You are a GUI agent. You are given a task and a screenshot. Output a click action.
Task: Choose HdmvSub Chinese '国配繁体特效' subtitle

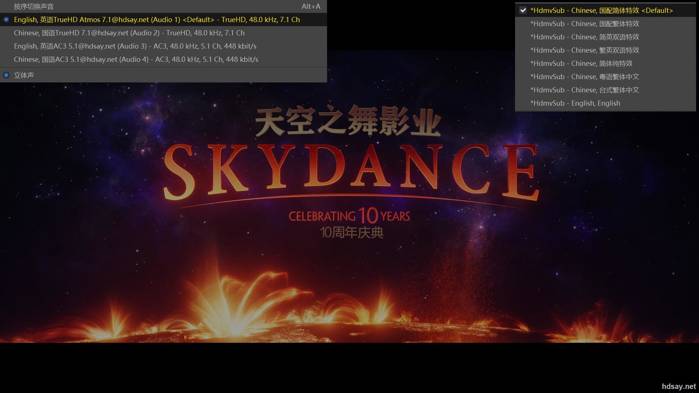pos(605,24)
